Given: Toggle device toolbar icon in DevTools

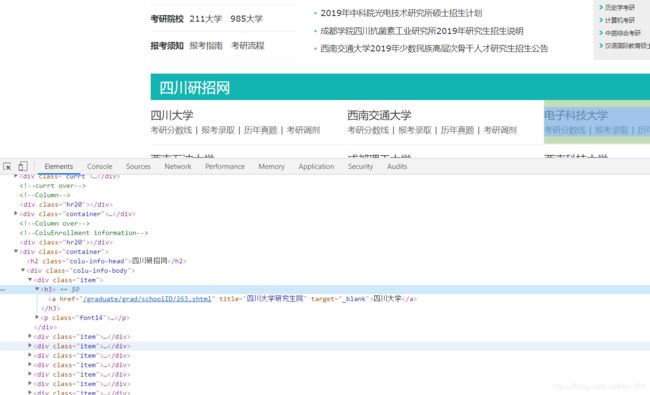Looking at the screenshot, I should tap(23, 166).
